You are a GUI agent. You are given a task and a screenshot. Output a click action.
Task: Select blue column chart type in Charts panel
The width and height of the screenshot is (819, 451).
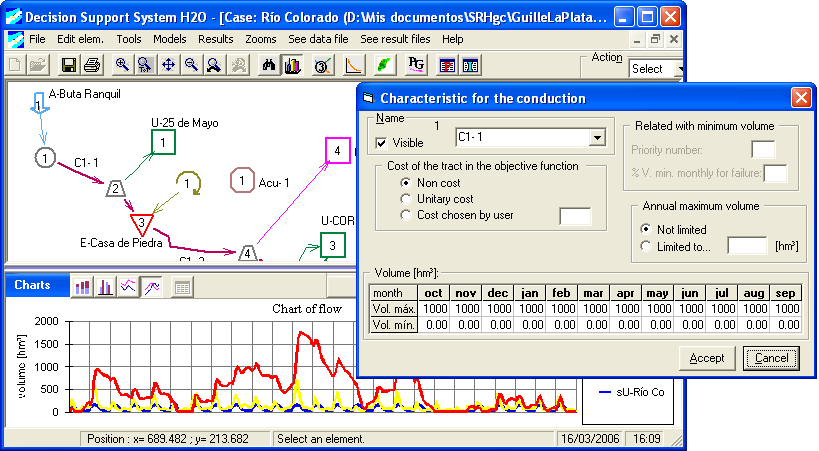point(105,287)
